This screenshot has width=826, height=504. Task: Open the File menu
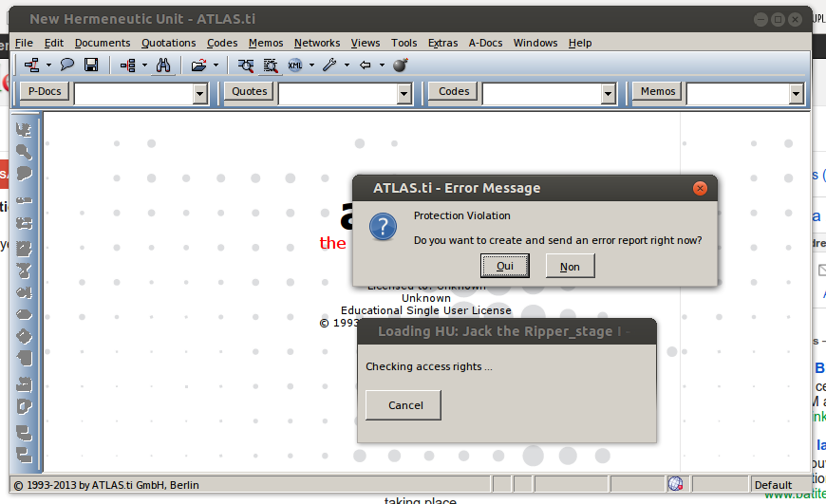(25, 43)
